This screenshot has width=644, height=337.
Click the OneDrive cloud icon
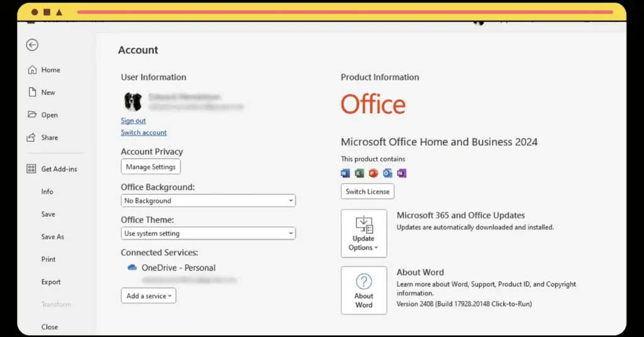pyautogui.click(x=132, y=268)
